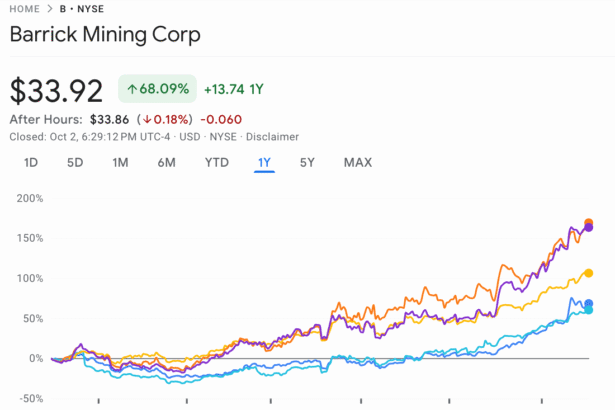Open the Disclaimer link
Screen dimensions: 615x410
click(x=272, y=137)
